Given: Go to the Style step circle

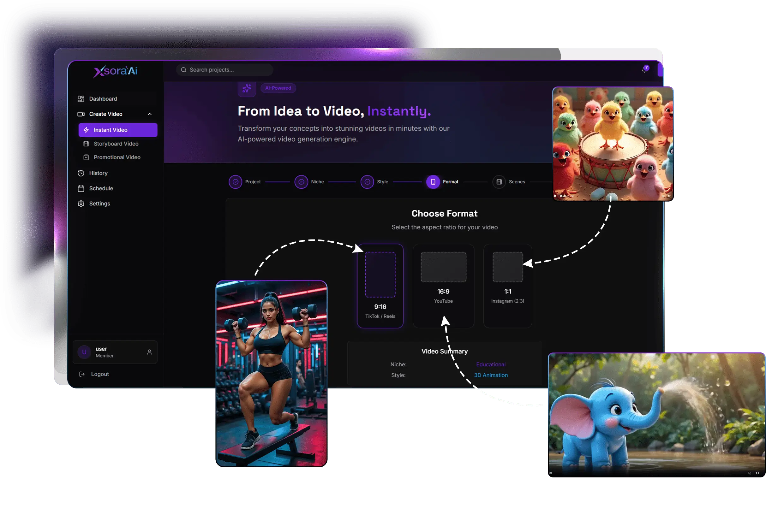Looking at the screenshot, I should 367,182.
